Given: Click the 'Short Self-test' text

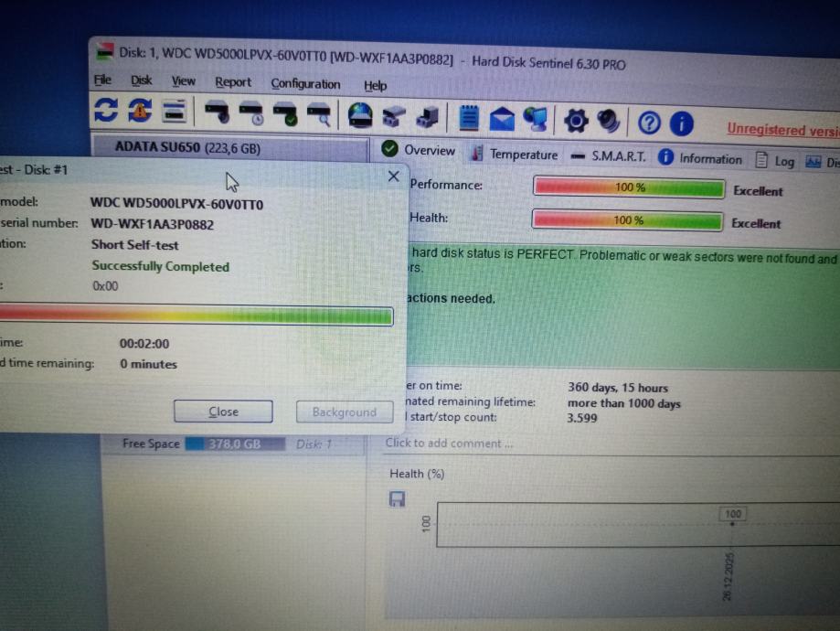Looking at the screenshot, I should tap(134, 245).
